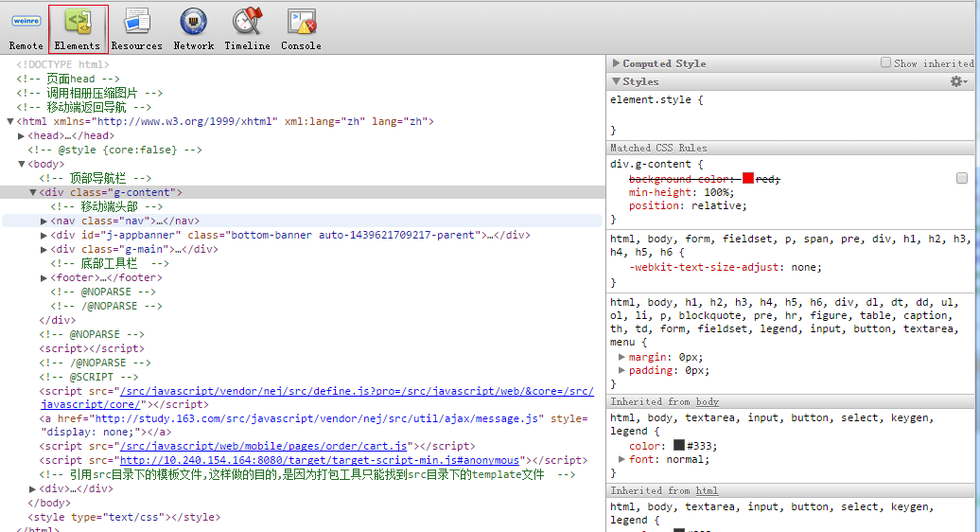Open the Remote panel

pos(26,29)
